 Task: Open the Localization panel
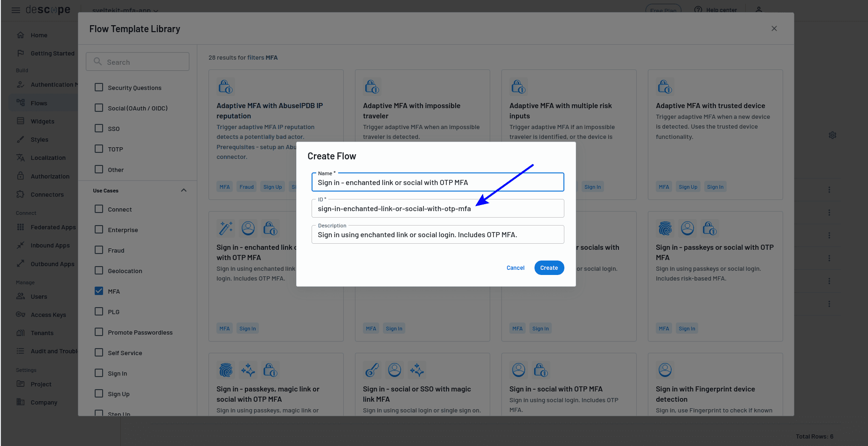coord(48,158)
